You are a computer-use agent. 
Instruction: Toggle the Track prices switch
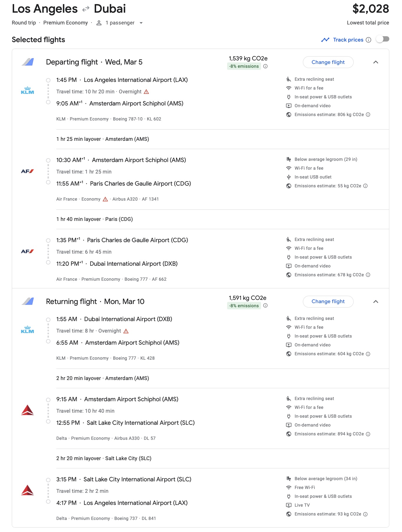[383, 39]
